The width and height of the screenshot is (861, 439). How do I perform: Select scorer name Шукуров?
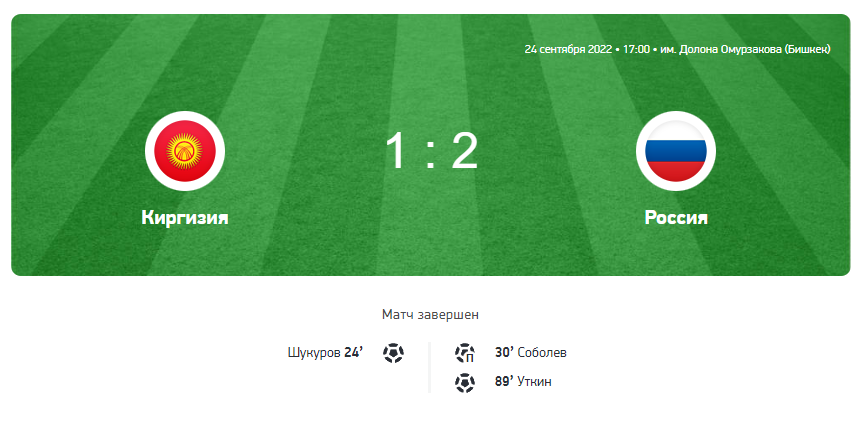[x=314, y=353]
